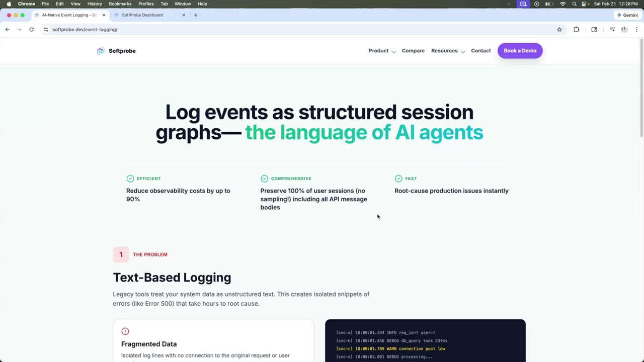The image size is (644, 362).
Task: Click the green "the language of AI agents" headline
Action: coord(364,132)
